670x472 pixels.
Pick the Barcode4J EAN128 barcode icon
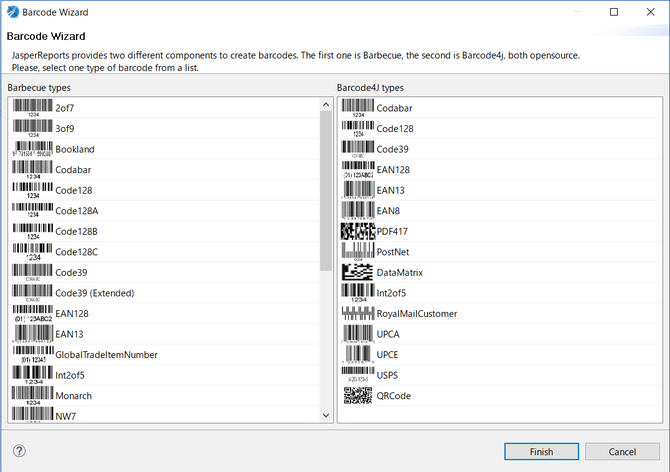pos(358,169)
